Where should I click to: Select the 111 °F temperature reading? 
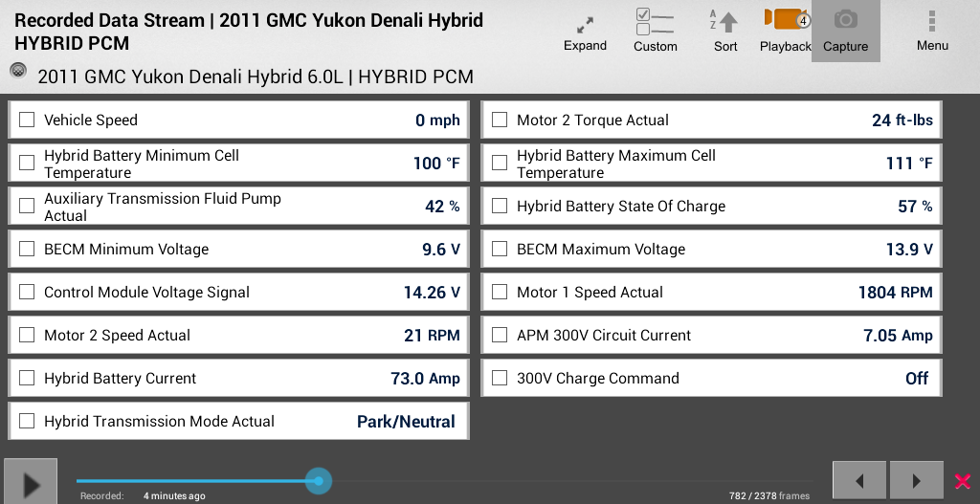[x=909, y=163]
